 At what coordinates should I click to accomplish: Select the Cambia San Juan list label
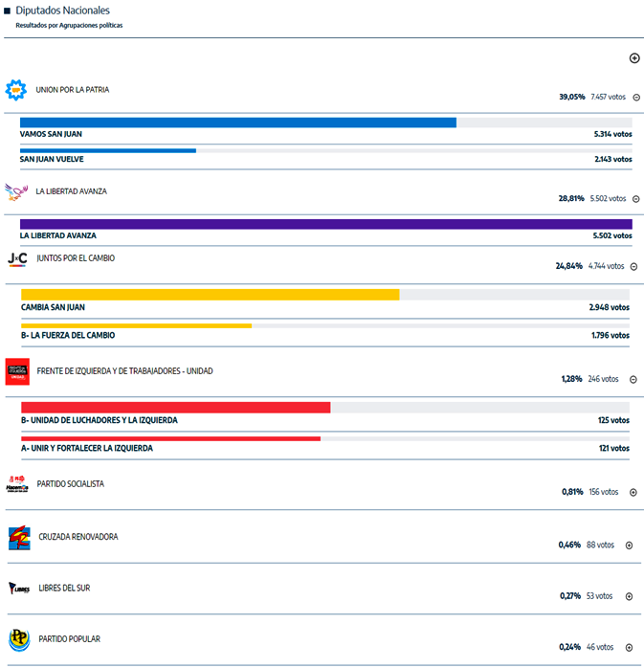pyautogui.click(x=53, y=307)
